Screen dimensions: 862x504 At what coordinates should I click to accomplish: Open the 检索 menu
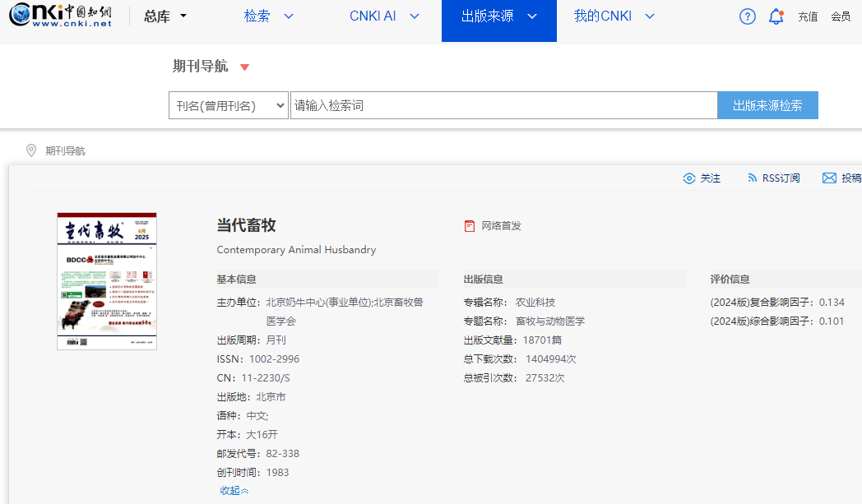pyautogui.click(x=257, y=16)
